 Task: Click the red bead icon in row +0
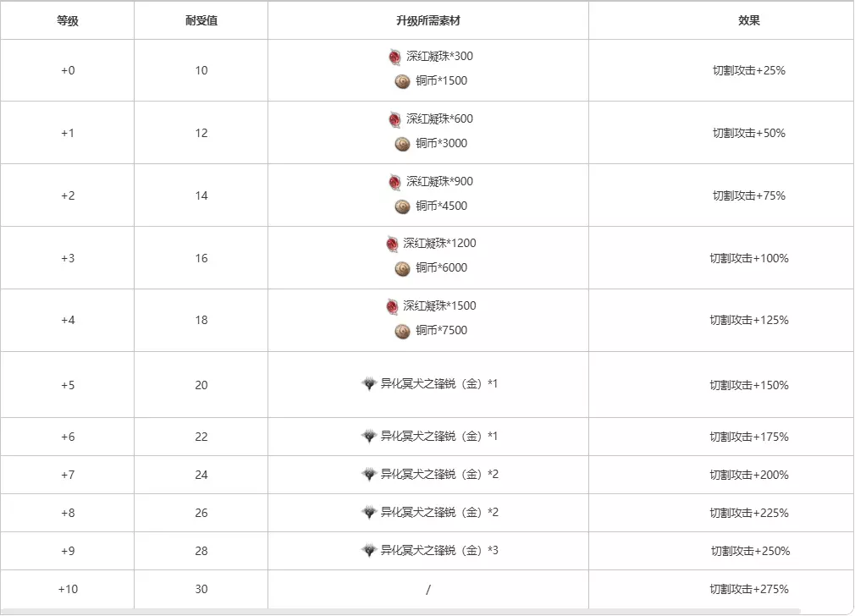395,57
